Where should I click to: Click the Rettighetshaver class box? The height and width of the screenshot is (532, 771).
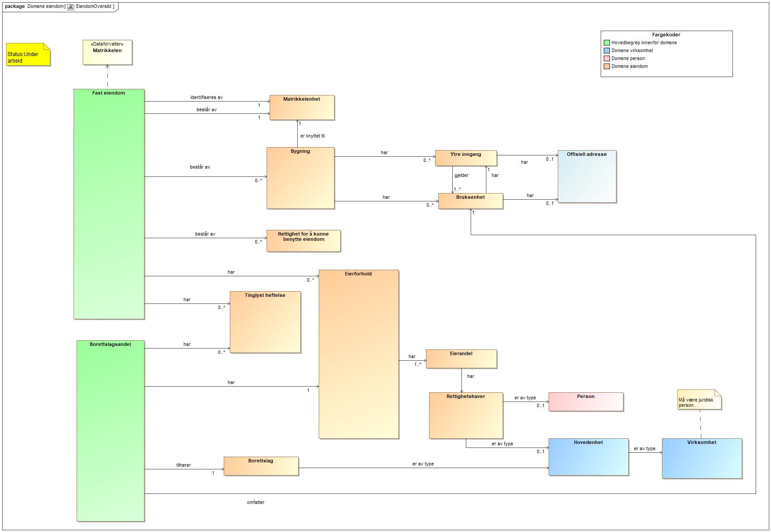(465, 415)
